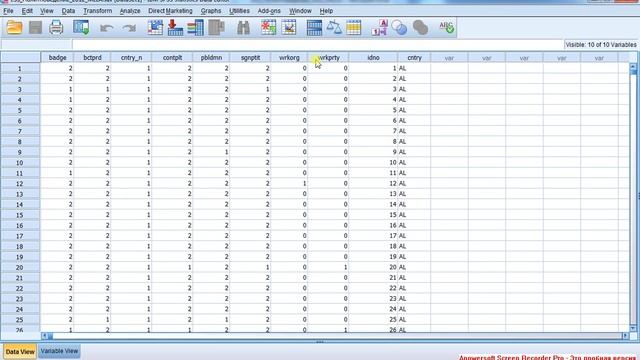This screenshot has width=640, height=360.
Task: Open the Variables info icon
Action: click(196, 27)
